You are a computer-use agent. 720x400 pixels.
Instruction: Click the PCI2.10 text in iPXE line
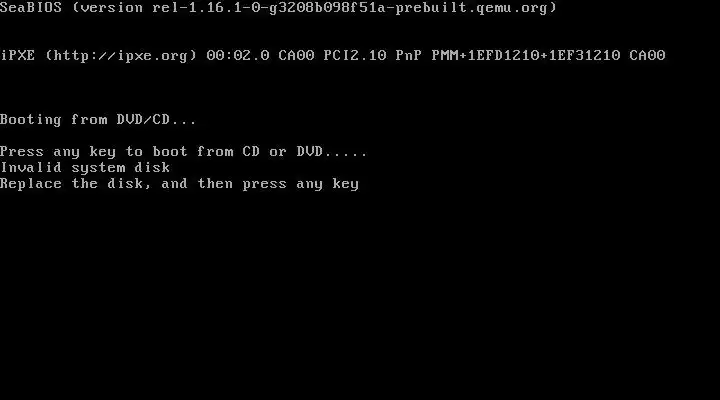(355, 56)
